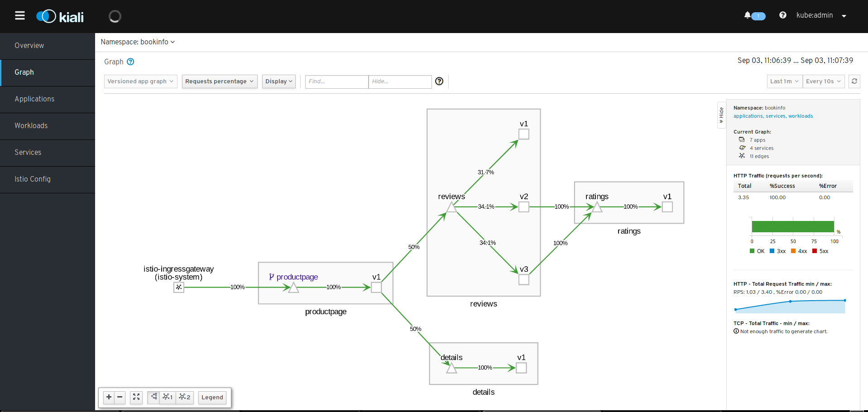Screen dimensions: 868x412
Task: Select reviews v1 square node
Action: tap(524, 134)
